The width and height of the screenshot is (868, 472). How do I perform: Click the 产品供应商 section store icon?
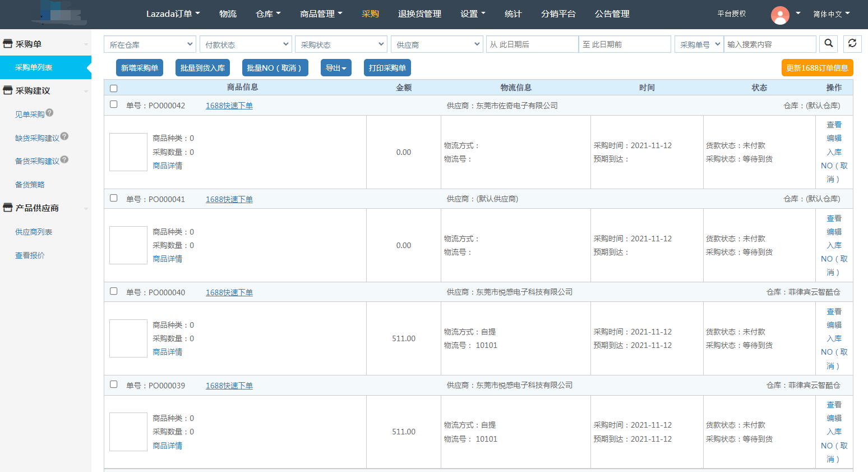point(8,208)
